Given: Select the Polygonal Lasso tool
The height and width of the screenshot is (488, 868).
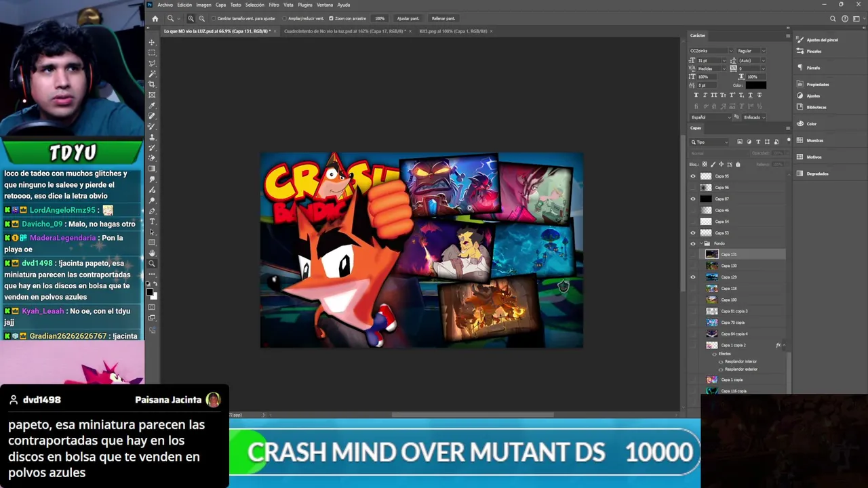Looking at the screenshot, I should click(x=152, y=63).
